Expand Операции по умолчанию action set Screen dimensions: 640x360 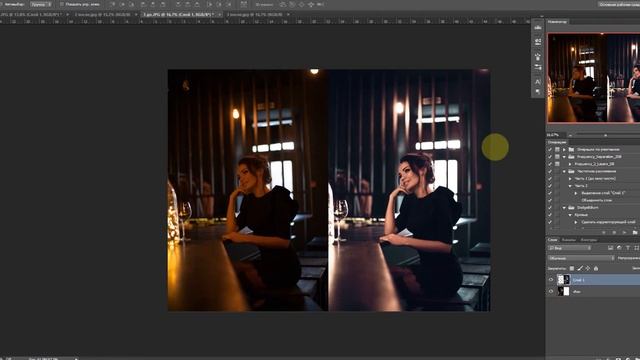click(x=564, y=149)
